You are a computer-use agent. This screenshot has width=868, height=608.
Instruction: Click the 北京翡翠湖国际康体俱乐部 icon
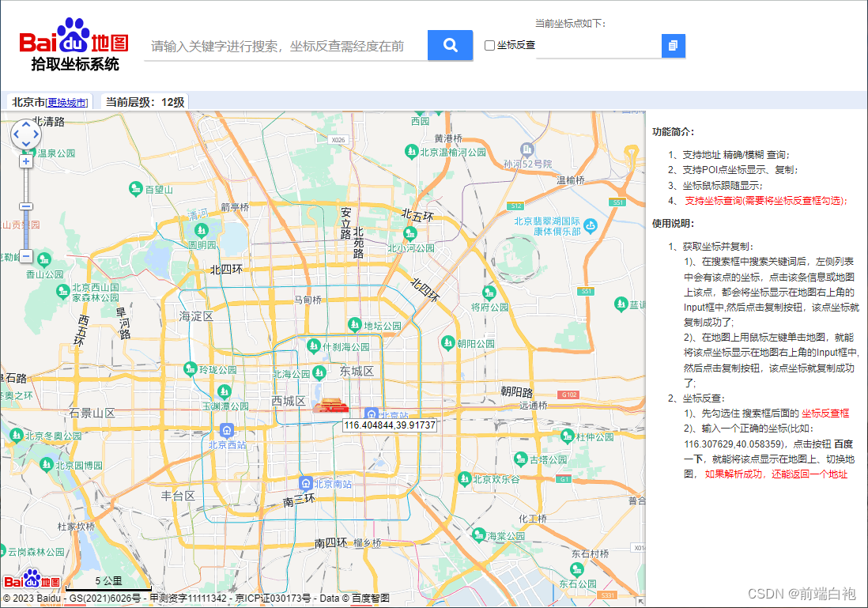pos(591,225)
